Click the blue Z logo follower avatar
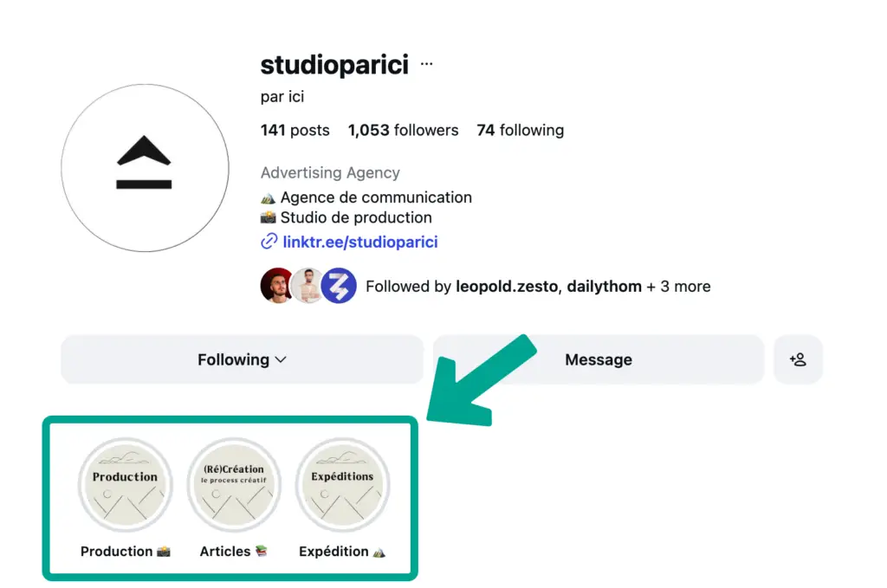Screen dimensions: 887x588 (339, 286)
